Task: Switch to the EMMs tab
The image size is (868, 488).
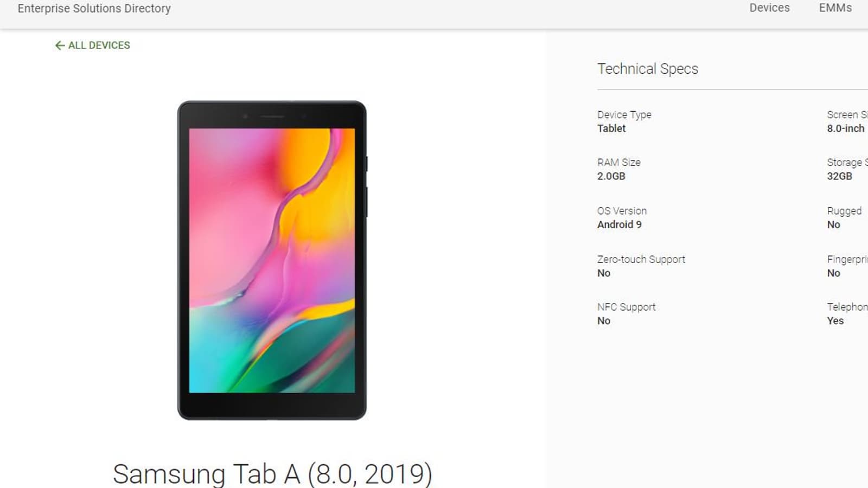Action: [835, 8]
